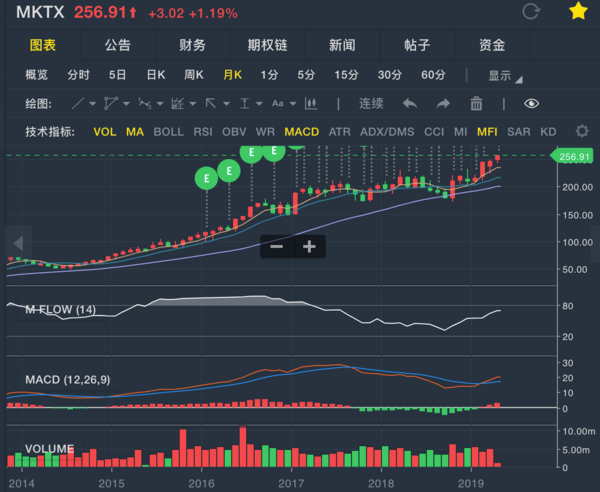The image size is (600, 492).
Task: Enable the KD indicator
Action: point(548,132)
